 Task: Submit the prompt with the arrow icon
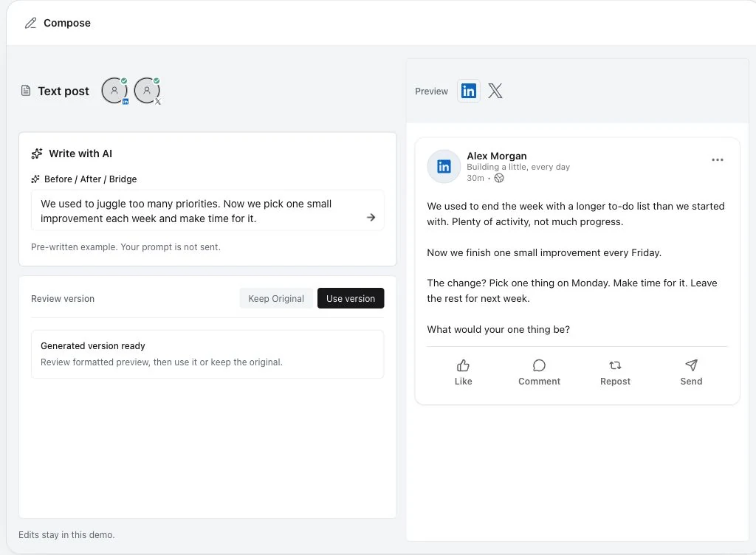[x=371, y=217]
